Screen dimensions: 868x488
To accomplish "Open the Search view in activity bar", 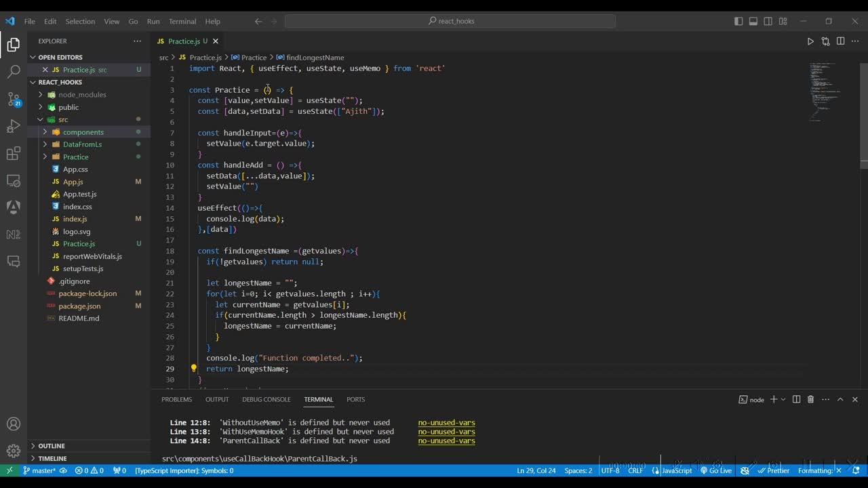I will coord(14,71).
